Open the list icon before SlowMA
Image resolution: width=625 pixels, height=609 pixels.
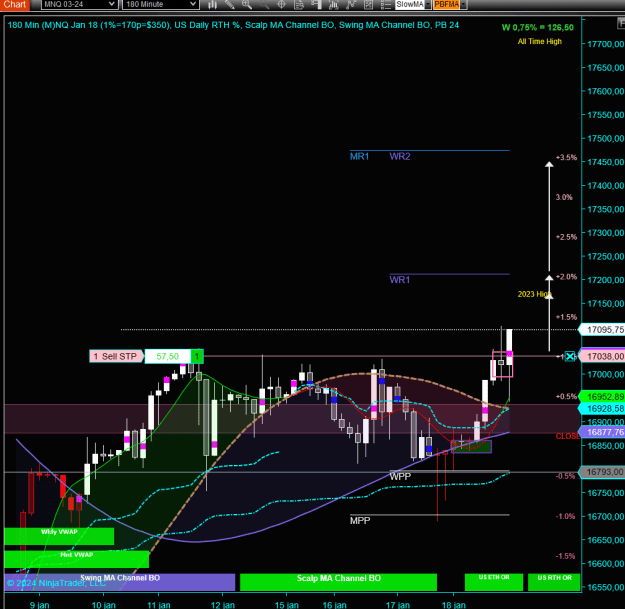[385, 4]
